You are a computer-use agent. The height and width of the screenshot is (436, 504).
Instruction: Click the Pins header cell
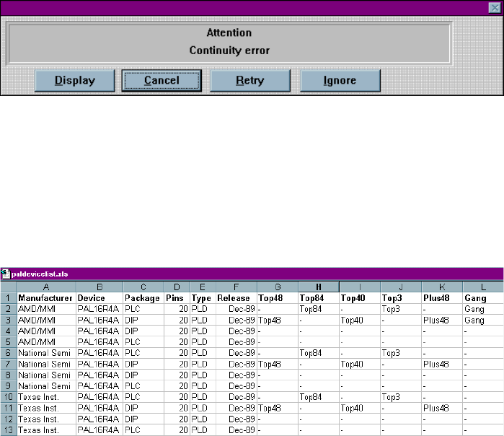point(177,298)
